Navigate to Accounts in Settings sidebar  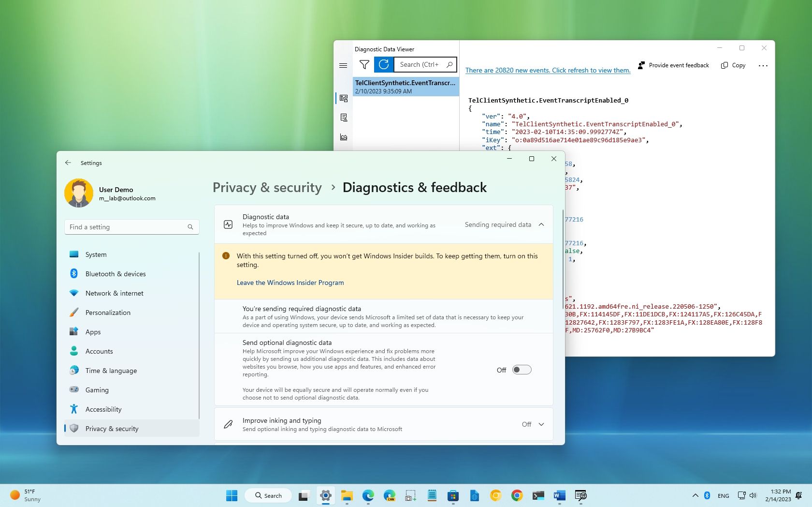99,351
